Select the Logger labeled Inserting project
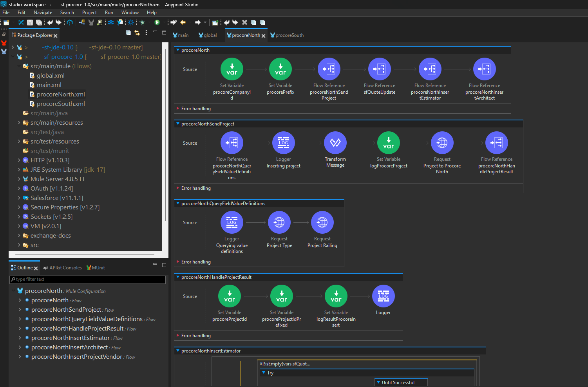 pos(283,143)
